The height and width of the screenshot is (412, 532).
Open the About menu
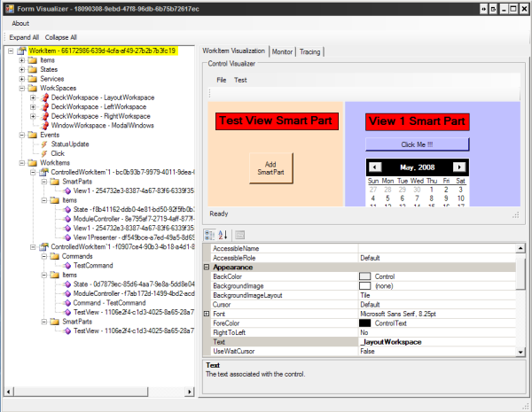click(x=20, y=23)
